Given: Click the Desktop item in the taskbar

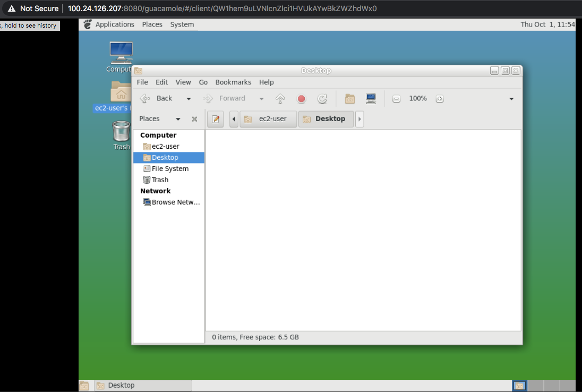Looking at the screenshot, I should coord(142,385).
